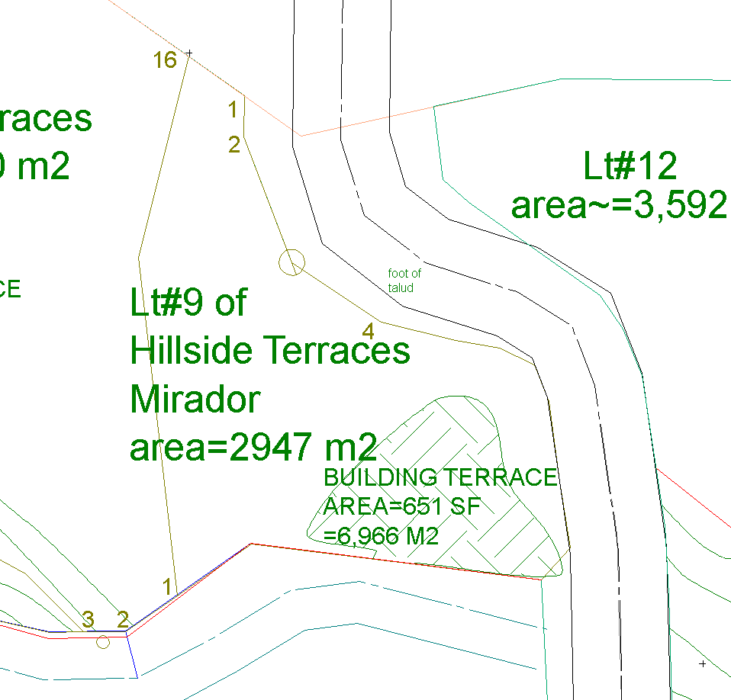The width and height of the screenshot is (731, 700).
Task: Click the 'Hillside Terraces' text
Action: [270, 351]
